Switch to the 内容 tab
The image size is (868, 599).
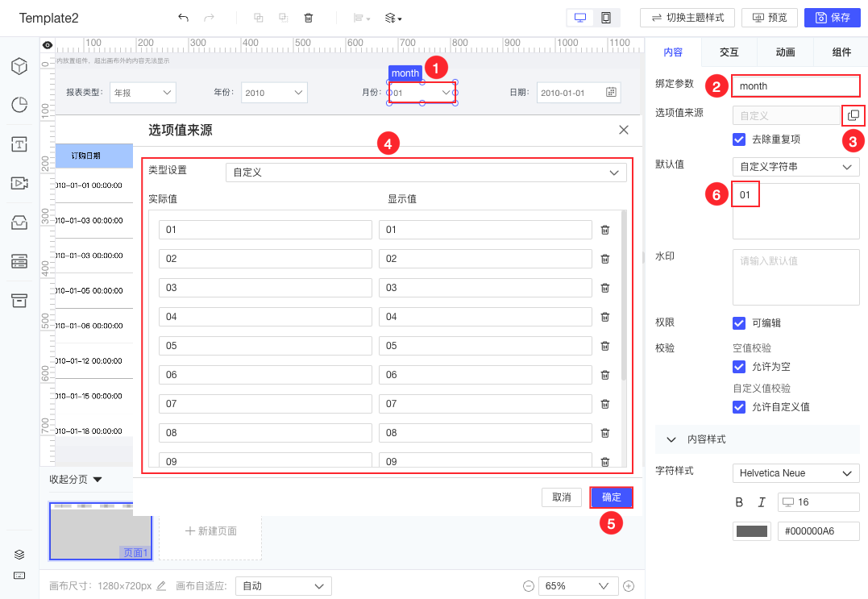673,52
